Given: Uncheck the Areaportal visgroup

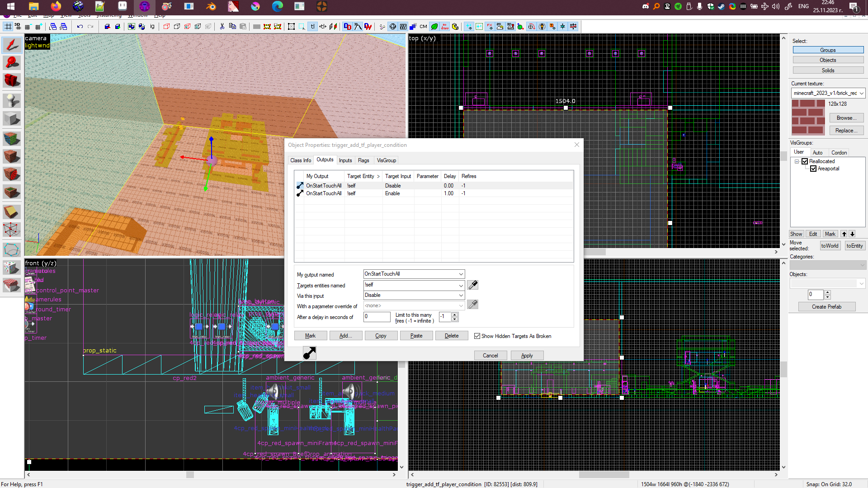Looking at the screenshot, I should pos(813,169).
